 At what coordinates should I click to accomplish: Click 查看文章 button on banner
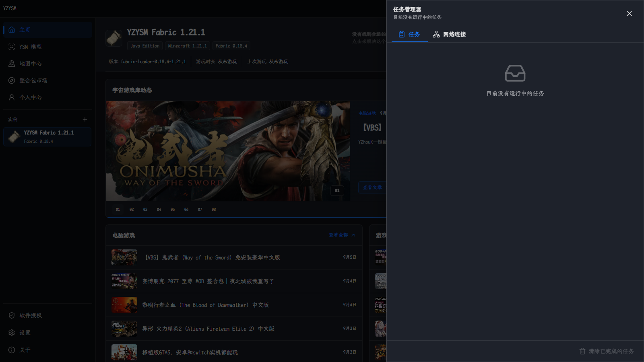pos(372,187)
